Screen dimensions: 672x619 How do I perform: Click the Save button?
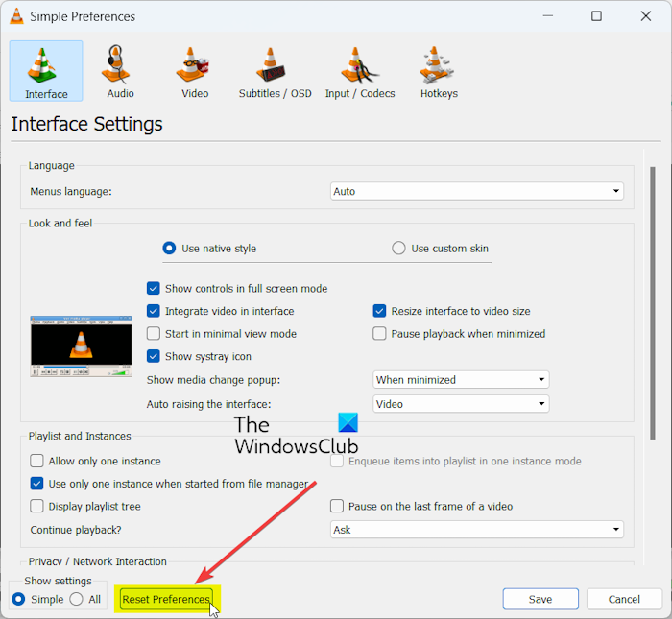(540, 599)
